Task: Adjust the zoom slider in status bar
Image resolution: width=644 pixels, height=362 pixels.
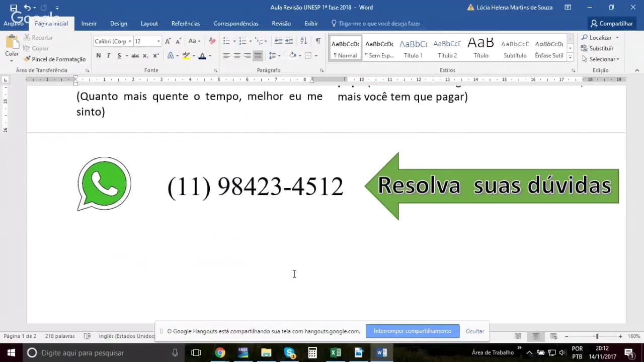Action: coord(597,336)
